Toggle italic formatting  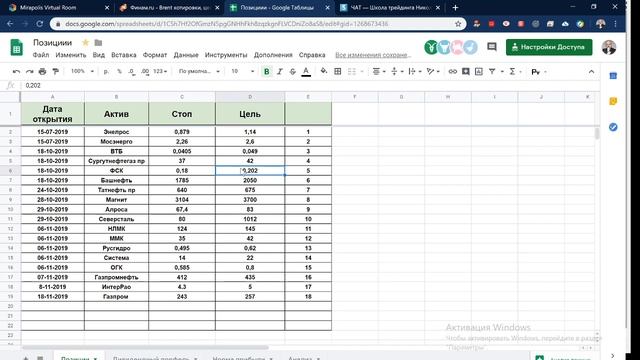click(280, 71)
